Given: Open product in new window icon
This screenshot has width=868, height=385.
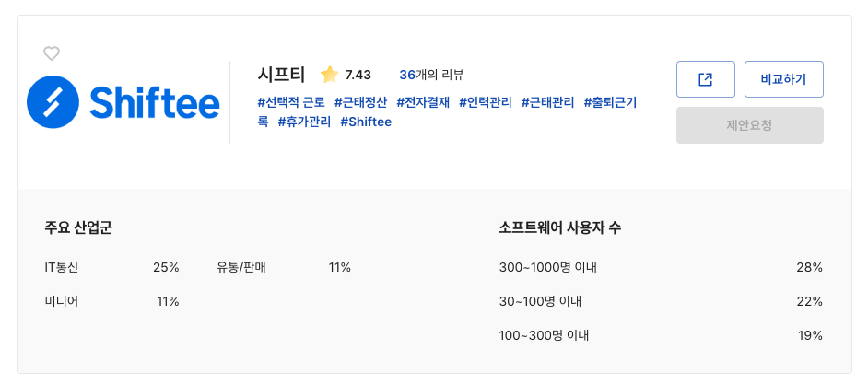Looking at the screenshot, I should (705, 79).
